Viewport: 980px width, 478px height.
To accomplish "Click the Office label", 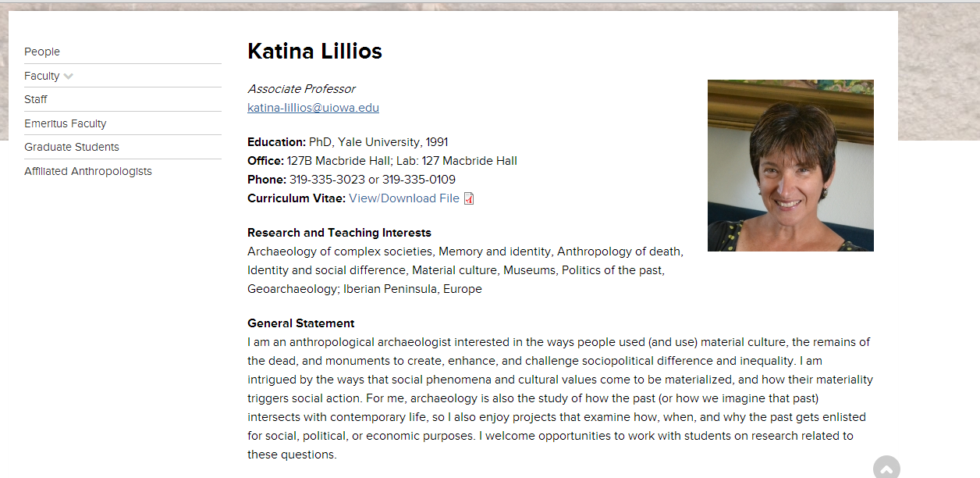I will [x=265, y=161].
